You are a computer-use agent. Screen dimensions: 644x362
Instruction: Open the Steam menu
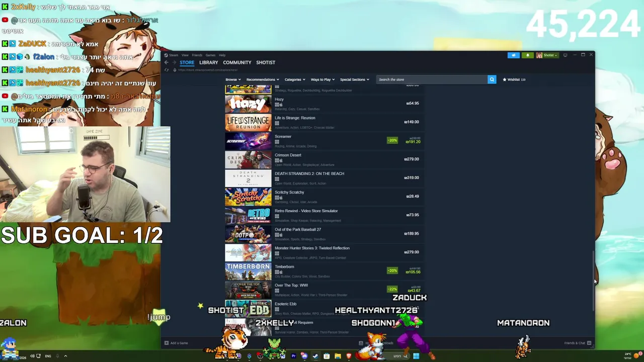[174, 55]
